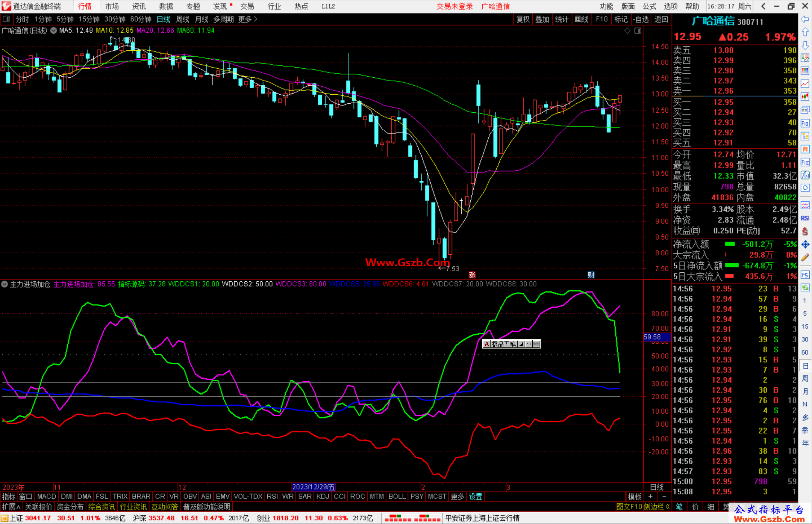Screen dimensions: 812x524
Task: Click the FS icon in right sidebar
Action: coord(805,275)
